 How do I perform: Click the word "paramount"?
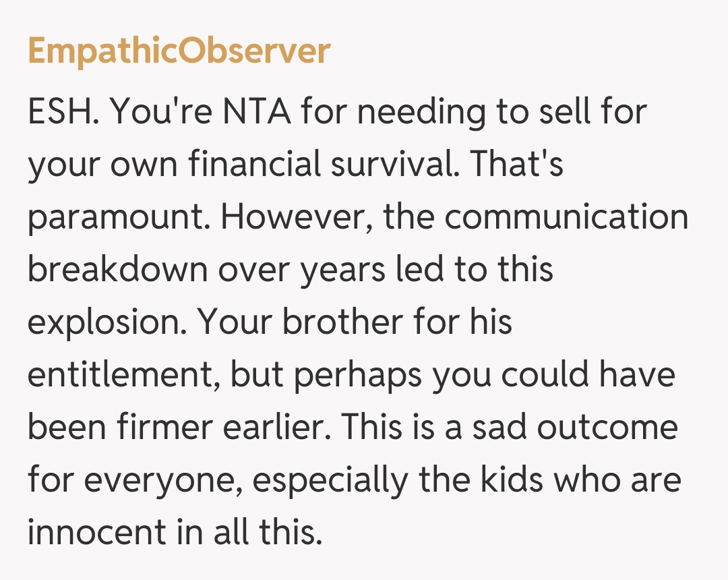point(118,217)
